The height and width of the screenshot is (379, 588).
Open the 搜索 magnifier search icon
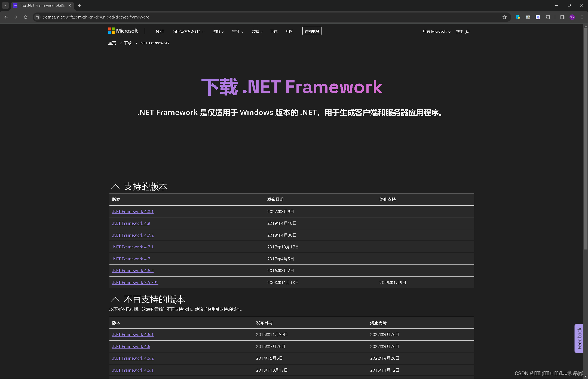(x=467, y=32)
